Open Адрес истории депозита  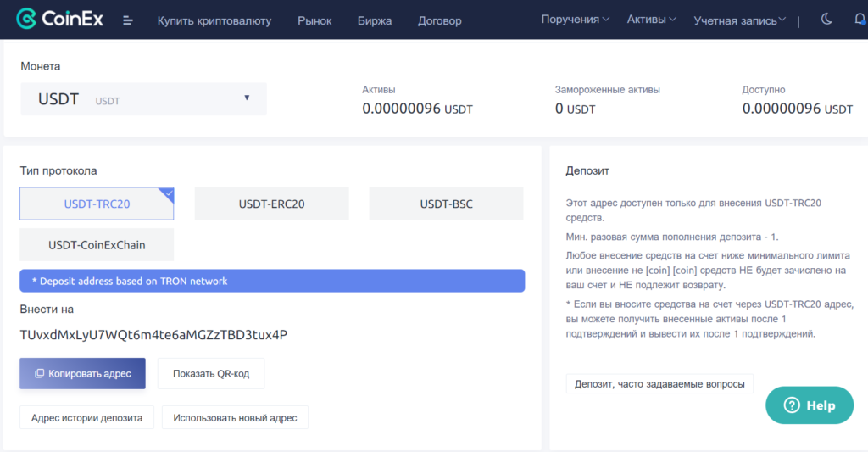87,418
